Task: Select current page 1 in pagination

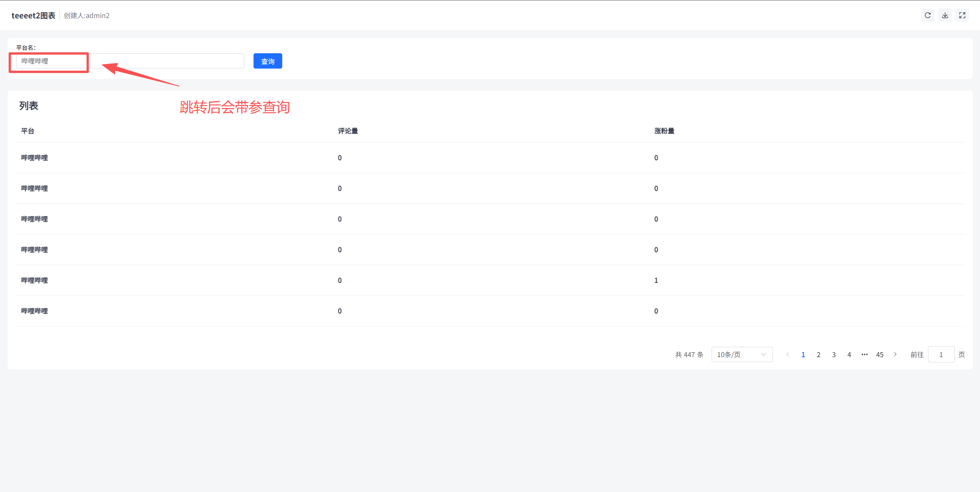Action: tap(803, 354)
